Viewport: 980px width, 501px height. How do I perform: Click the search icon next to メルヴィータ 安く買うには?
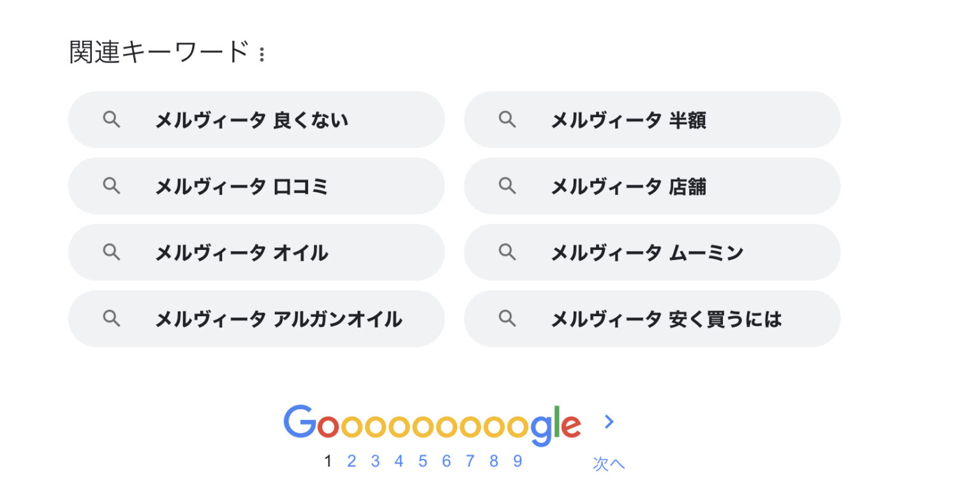pos(507,319)
